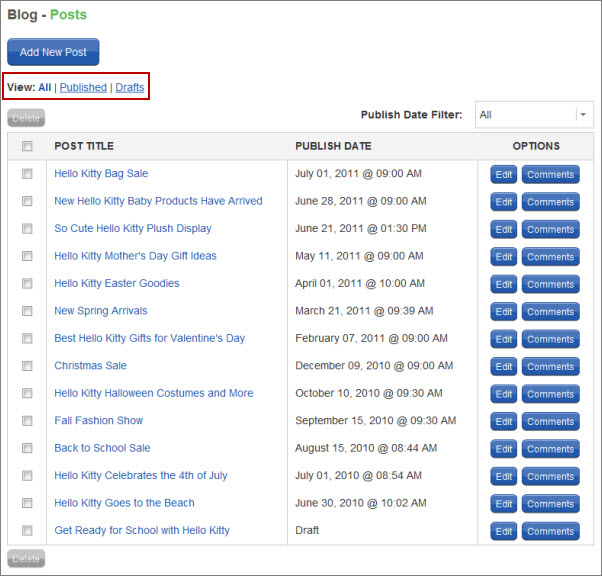The image size is (602, 576).
Task: Open the Christmas Sale post
Action: tap(90, 366)
